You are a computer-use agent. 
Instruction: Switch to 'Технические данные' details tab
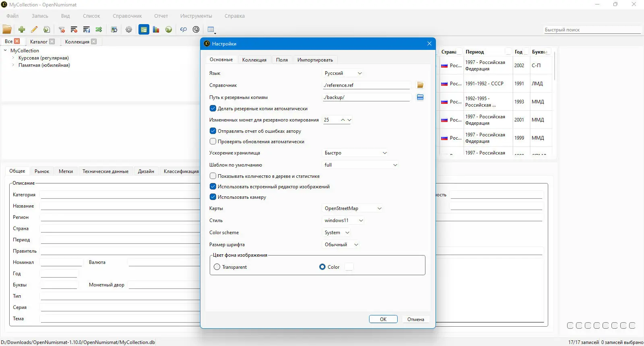coord(105,171)
